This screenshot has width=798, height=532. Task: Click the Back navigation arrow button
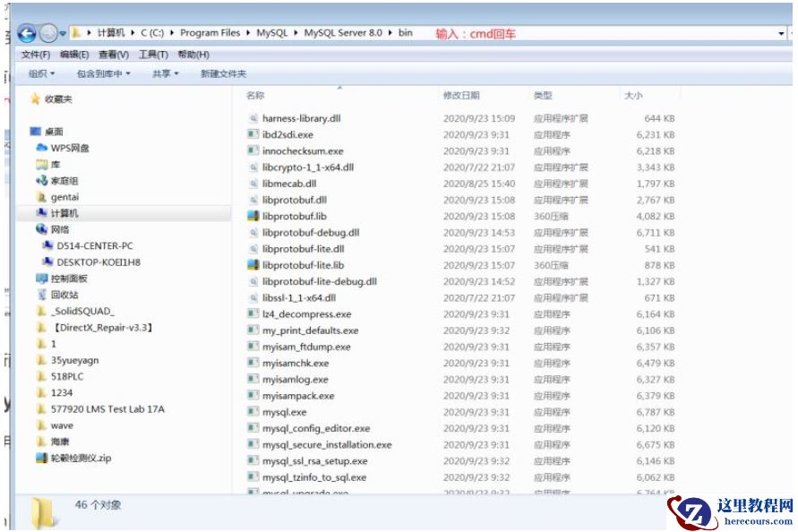[27, 34]
